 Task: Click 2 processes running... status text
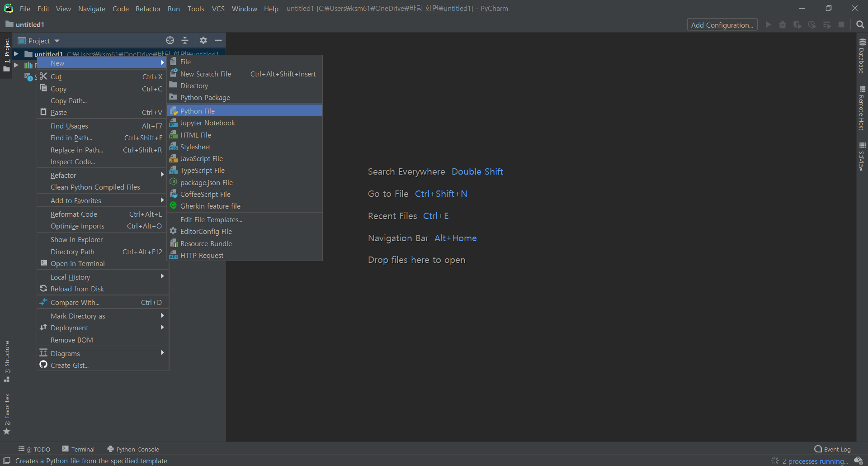click(815, 461)
